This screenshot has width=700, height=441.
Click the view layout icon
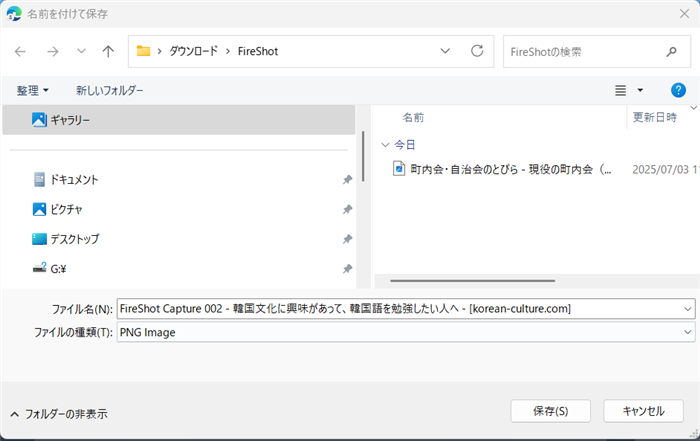pos(621,90)
